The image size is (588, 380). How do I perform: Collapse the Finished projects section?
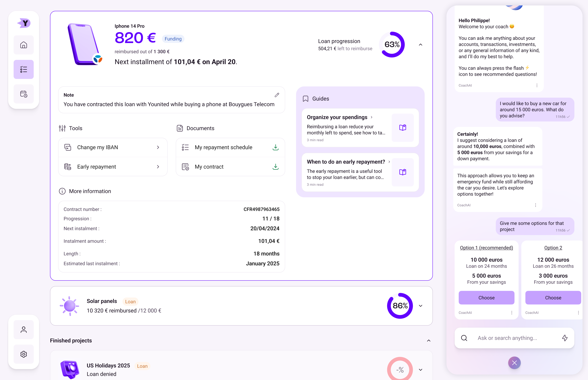tap(429, 341)
